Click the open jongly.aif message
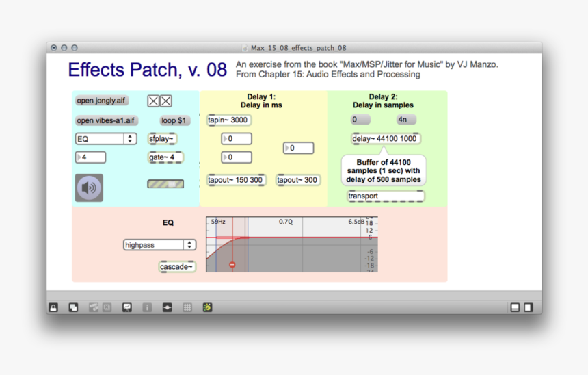Image resolution: width=588 pixels, height=375 pixels. click(x=101, y=101)
